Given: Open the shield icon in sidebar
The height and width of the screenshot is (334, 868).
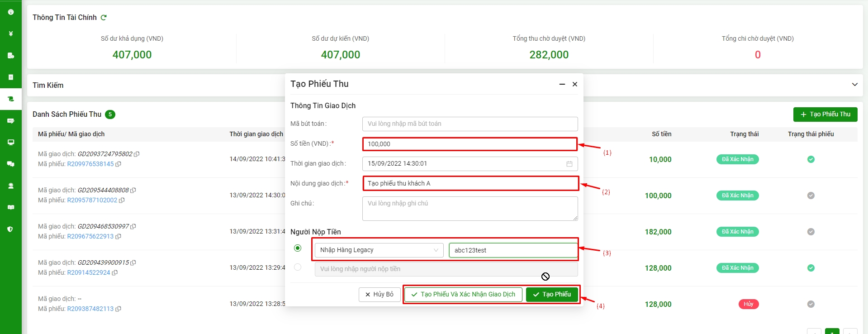Looking at the screenshot, I should tap(11, 229).
